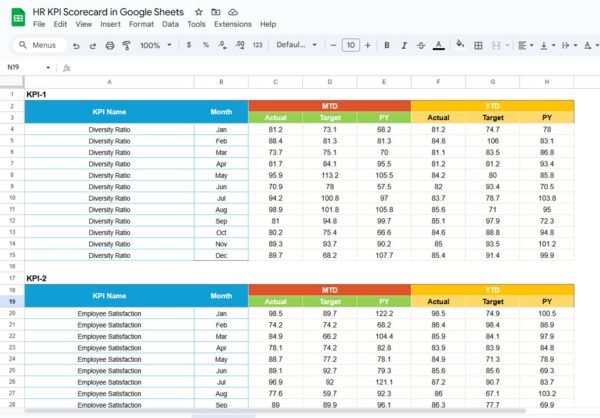Open the Extensions menu

click(233, 23)
